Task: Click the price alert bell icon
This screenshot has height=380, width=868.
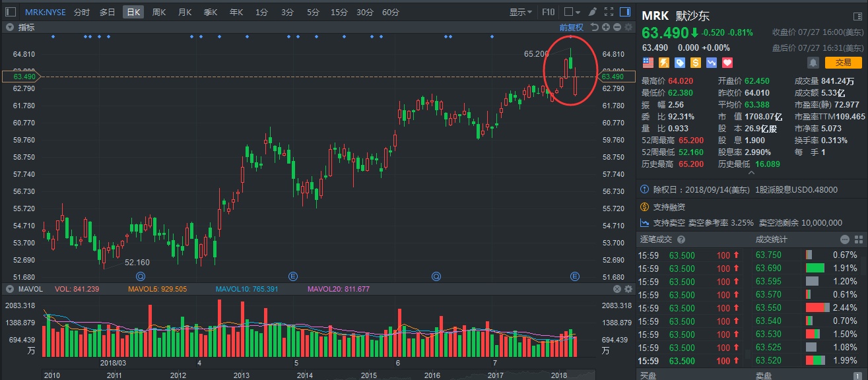Action: click(x=813, y=63)
